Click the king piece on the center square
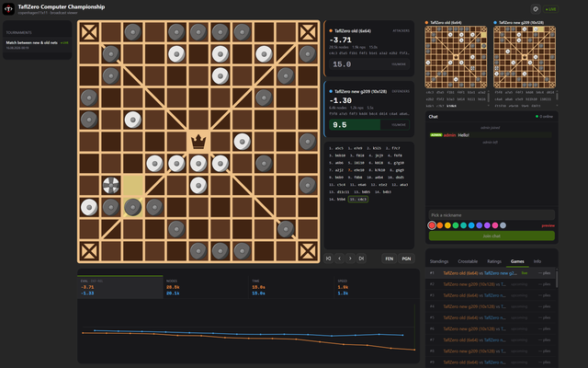Screen dimensions: 588x368 tap(198, 142)
